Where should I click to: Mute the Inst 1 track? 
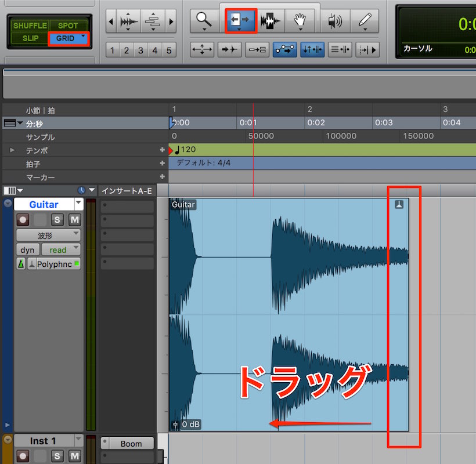pyautogui.click(x=75, y=456)
